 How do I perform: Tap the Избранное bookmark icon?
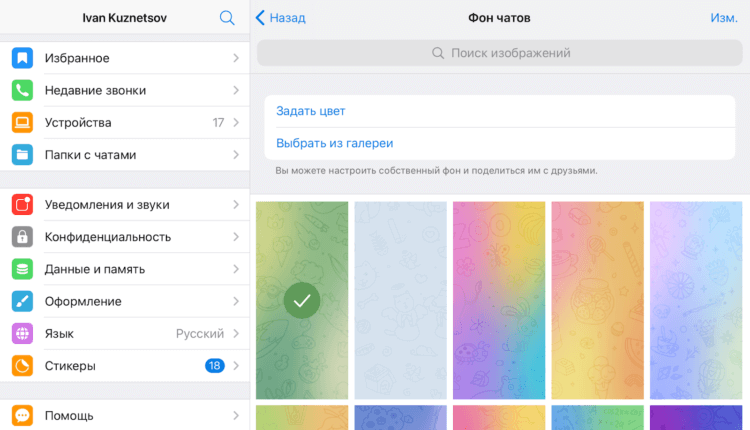(22, 58)
